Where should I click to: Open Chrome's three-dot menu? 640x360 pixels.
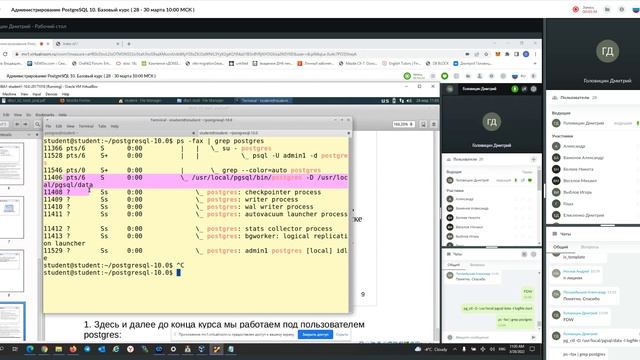pos(535,54)
